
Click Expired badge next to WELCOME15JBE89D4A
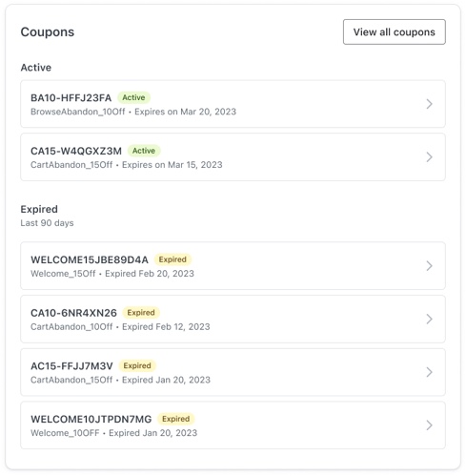[x=172, y=259]
